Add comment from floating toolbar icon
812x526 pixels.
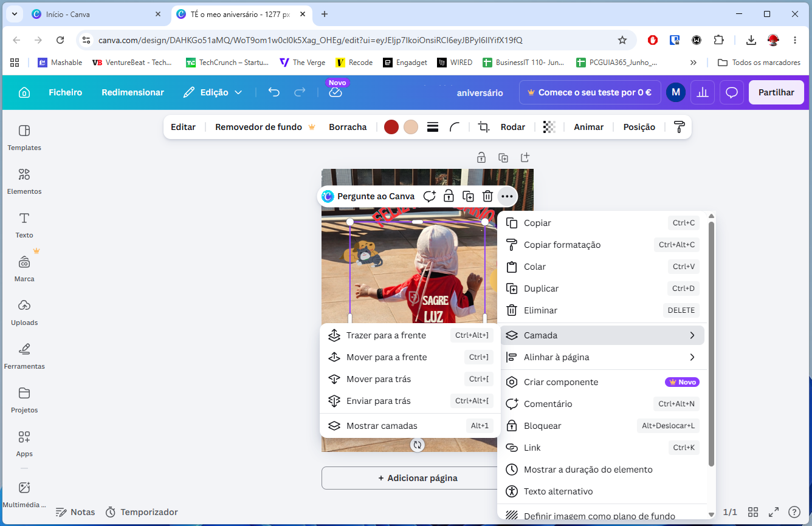pyautogui.click(x=430, y=196)
